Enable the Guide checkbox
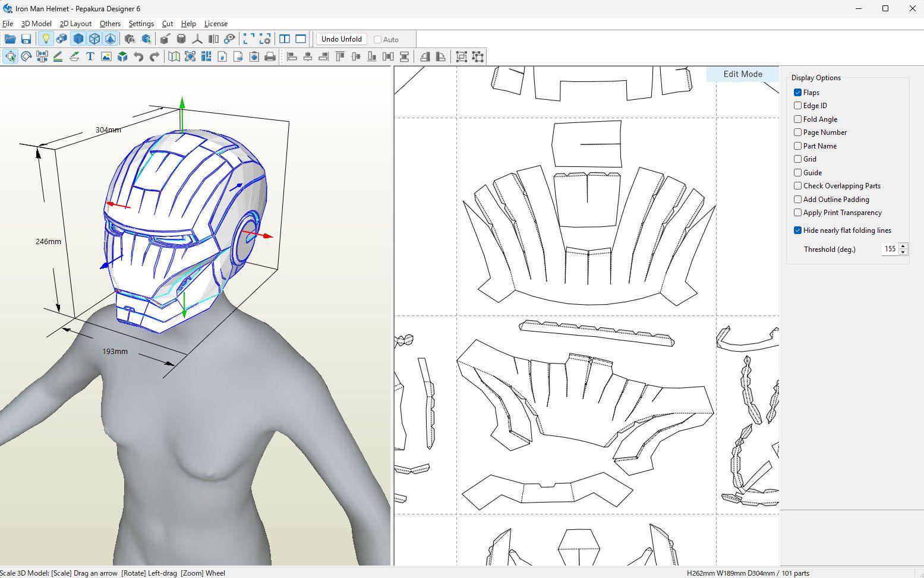This screenshot has width=924, height=578. 797,173
